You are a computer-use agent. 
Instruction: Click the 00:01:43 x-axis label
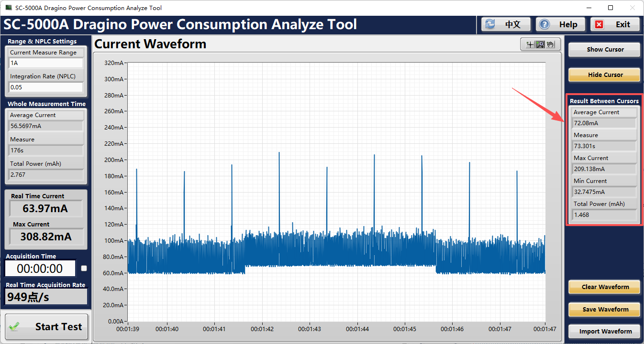(310, 329)
